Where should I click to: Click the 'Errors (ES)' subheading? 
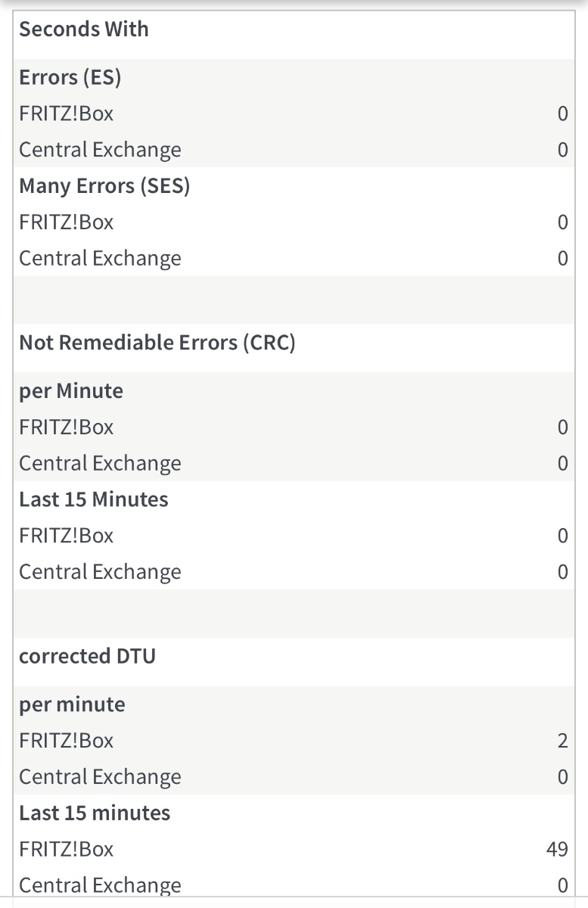point(70,77)
